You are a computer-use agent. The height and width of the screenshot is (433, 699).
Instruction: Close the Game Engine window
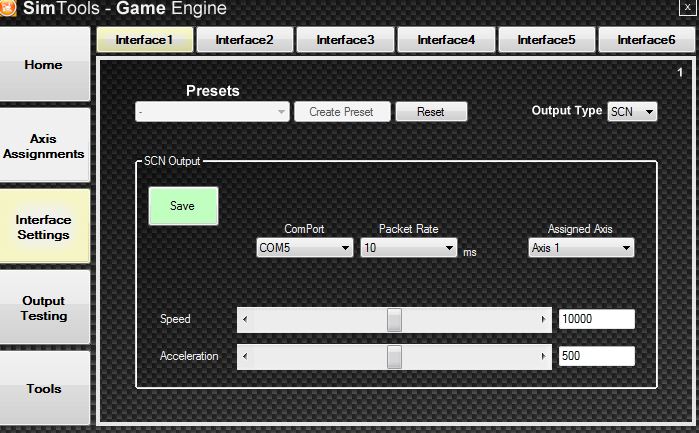point(688,8)
